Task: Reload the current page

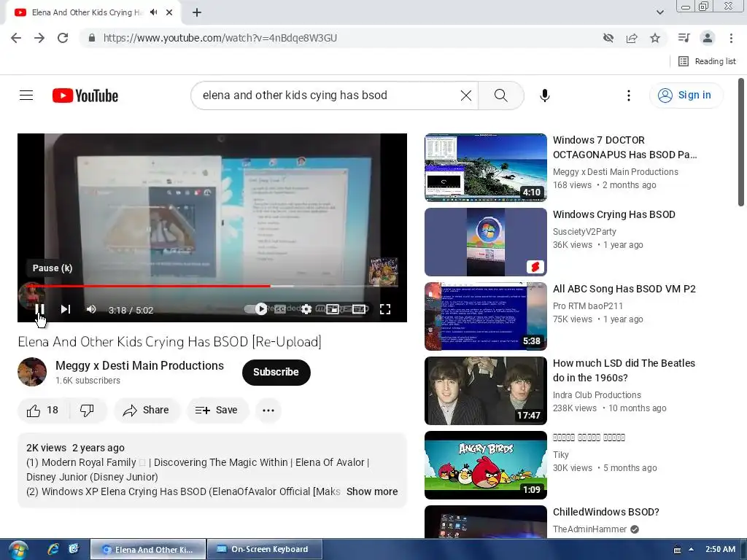Action: [x=63, y=38]
